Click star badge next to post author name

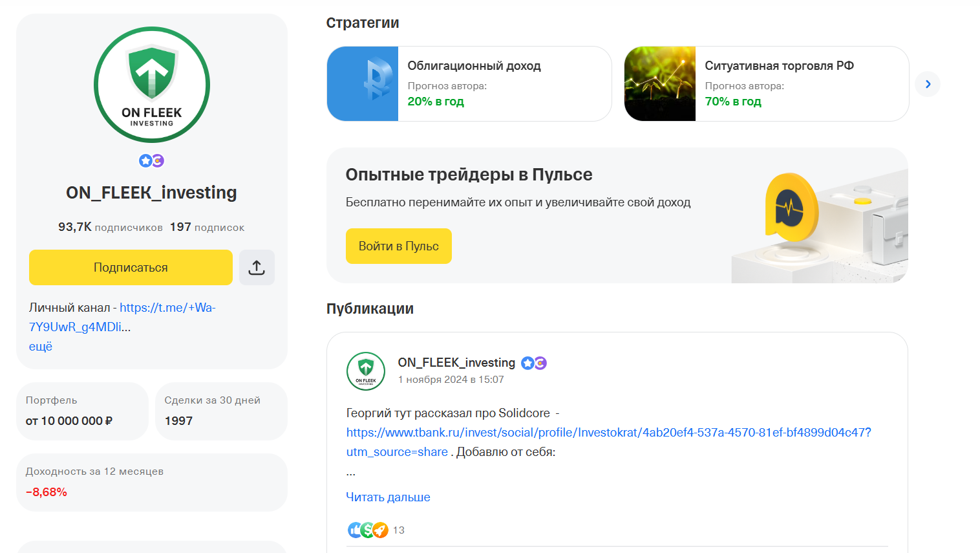[527, 363]
